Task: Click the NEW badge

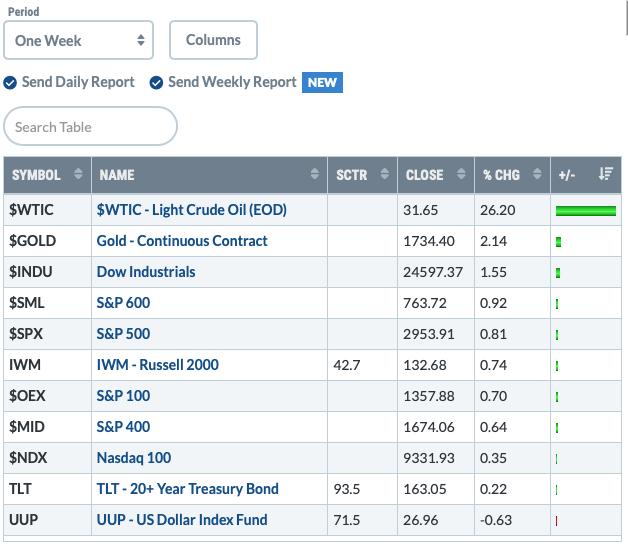Action: [x=322, y=83]
